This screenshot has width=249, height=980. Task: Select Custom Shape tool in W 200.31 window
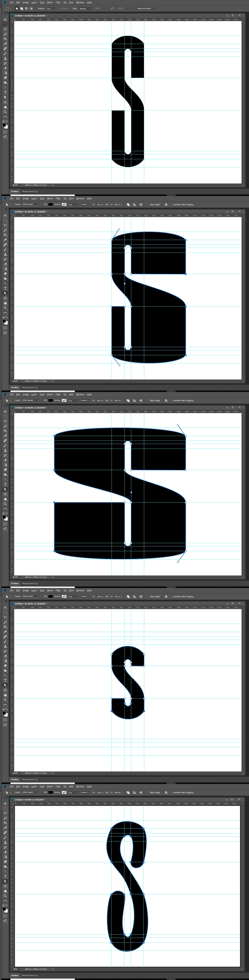[x=5, y=690]
